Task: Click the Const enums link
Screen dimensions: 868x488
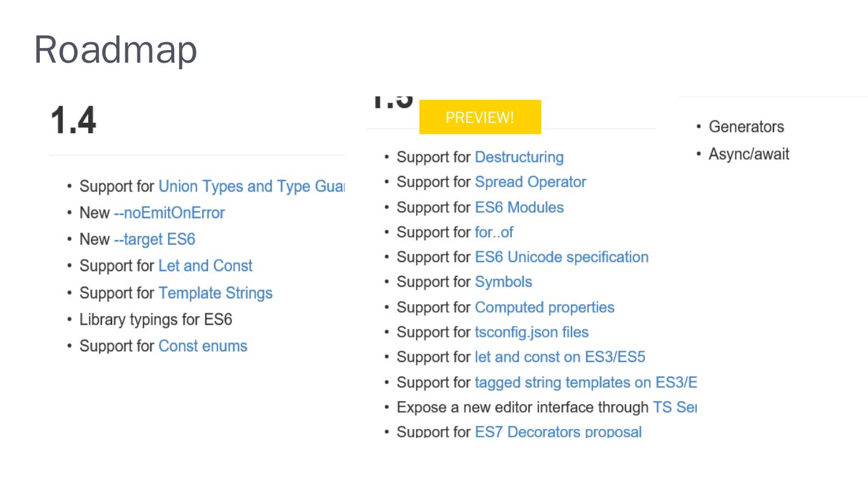Action: [203, 346]
